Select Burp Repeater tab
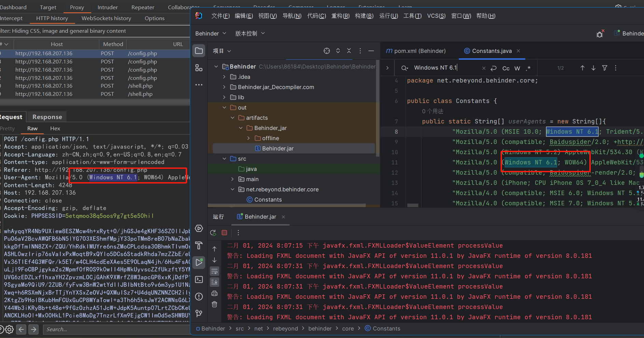Image resolution: width=644 pixels, height=338 pixels. pyautogui.click(x=143, y=7)
